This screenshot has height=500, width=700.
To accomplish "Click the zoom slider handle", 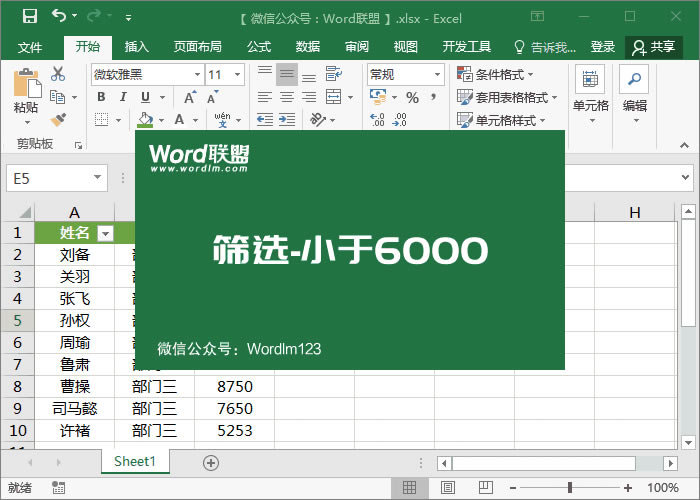I will [569, 488].
